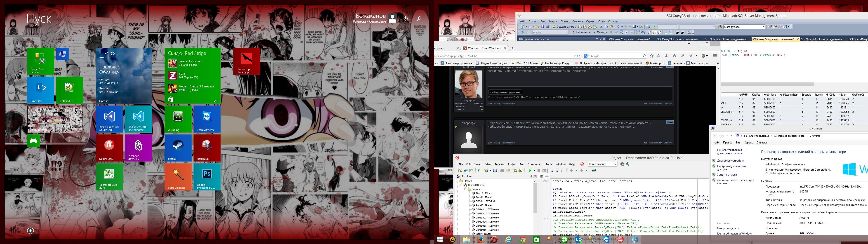Open the Refactor menu in RAD Studio

(499, 164)
